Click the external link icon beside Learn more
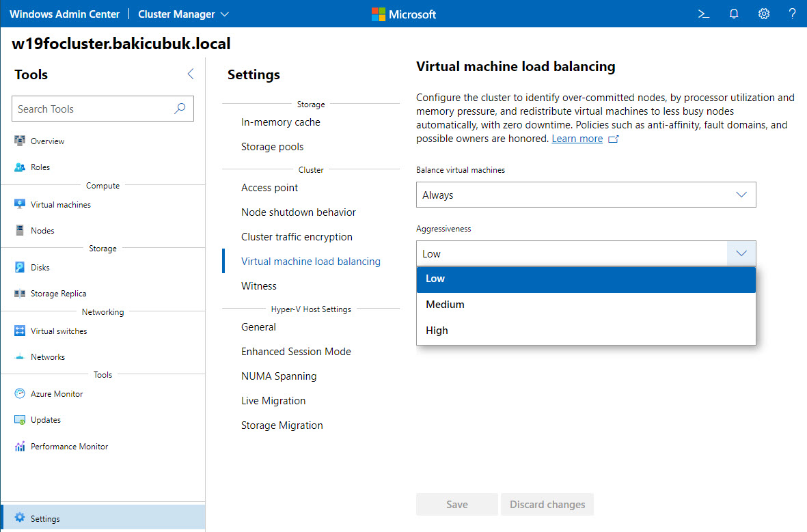The height and width of the screenshot is (532, 807). (613, 139)
